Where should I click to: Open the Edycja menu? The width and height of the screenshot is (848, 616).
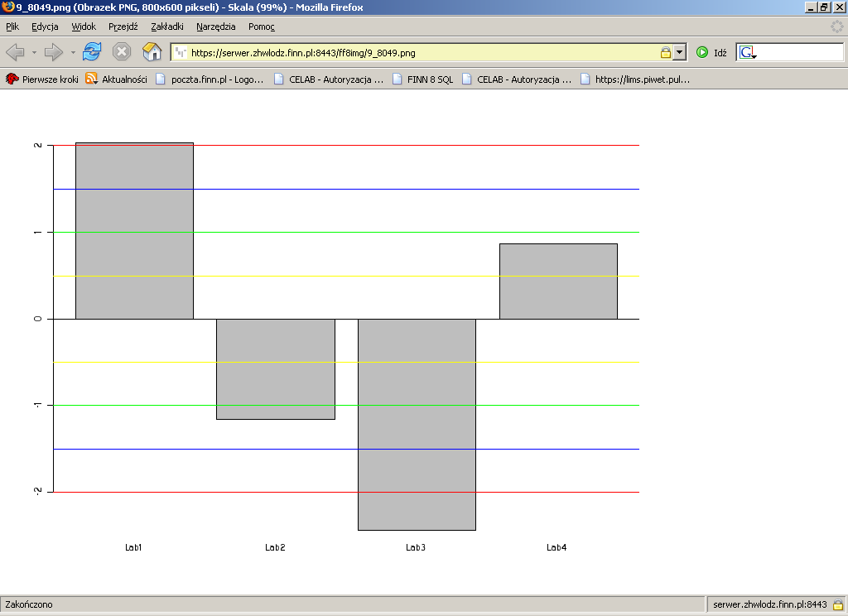45,26
